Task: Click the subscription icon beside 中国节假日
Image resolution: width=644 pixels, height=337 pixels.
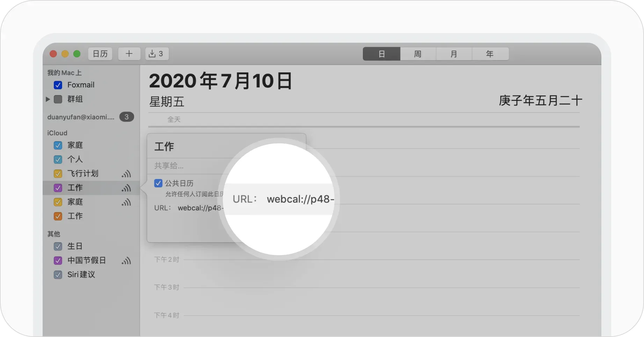Action: tap(126, 261)
